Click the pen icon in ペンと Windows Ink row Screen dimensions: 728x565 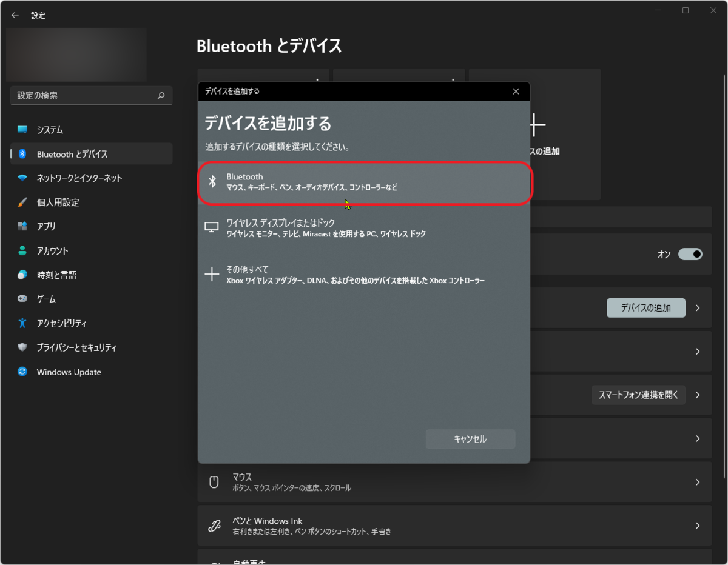(x=214, y=526)
